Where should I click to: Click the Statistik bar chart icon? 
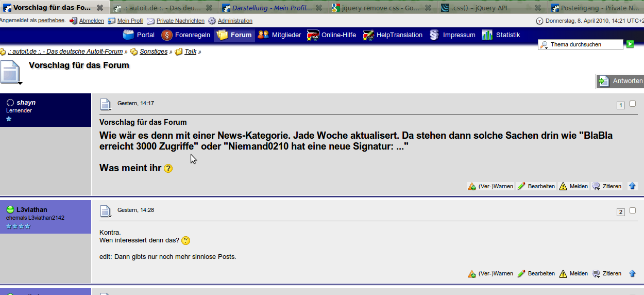pyautogui.click(x=487, y=35)
